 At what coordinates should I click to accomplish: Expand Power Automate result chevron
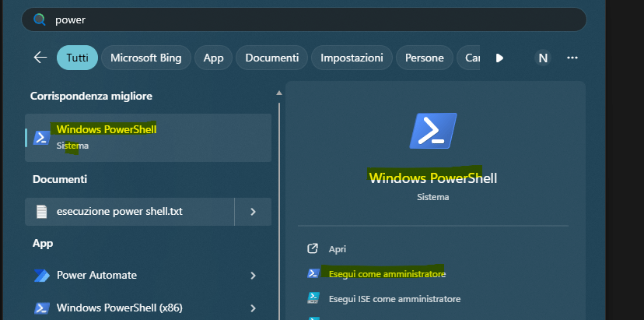[254, 276]
